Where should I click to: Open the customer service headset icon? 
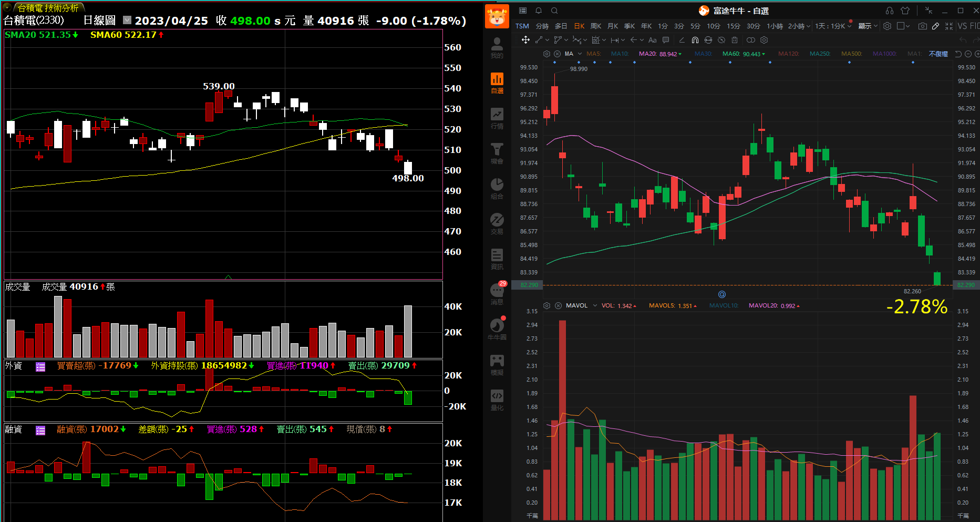[889, 11]
